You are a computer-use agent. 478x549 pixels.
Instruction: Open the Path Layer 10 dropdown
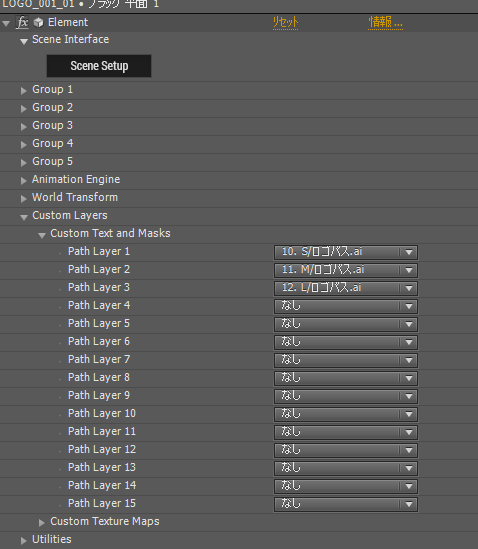coord(346,414)
